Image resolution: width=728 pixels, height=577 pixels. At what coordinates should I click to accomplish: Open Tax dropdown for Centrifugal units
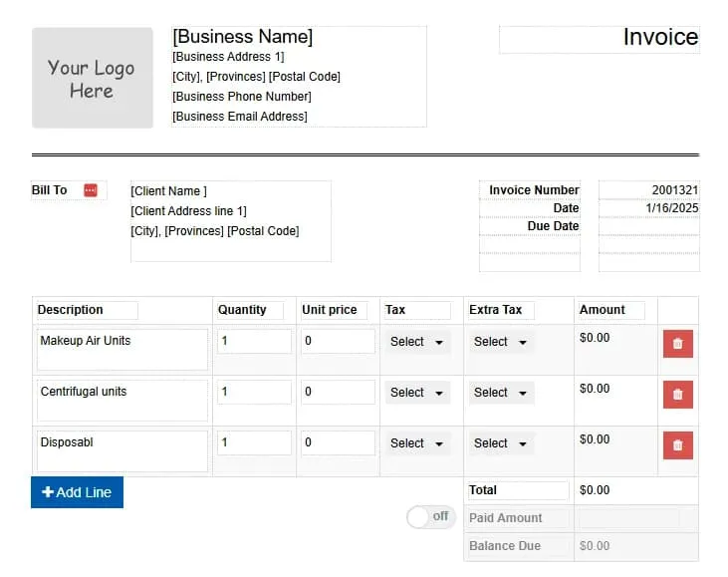[417, 393]
